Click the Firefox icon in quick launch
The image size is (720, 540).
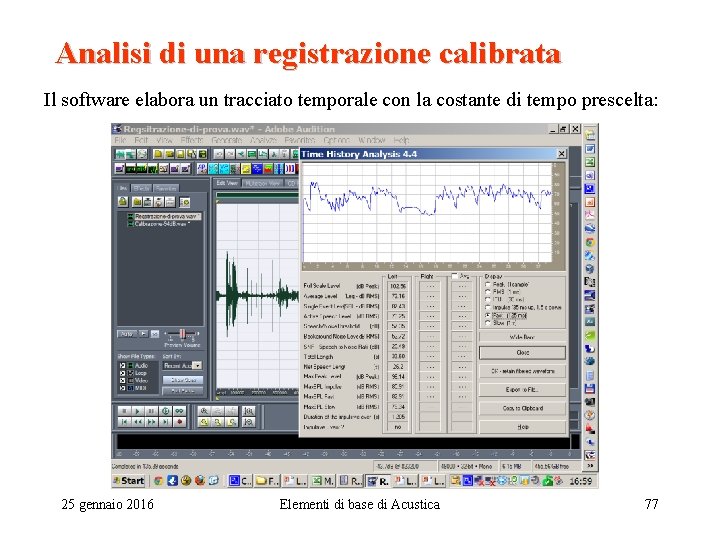point(200,481)
